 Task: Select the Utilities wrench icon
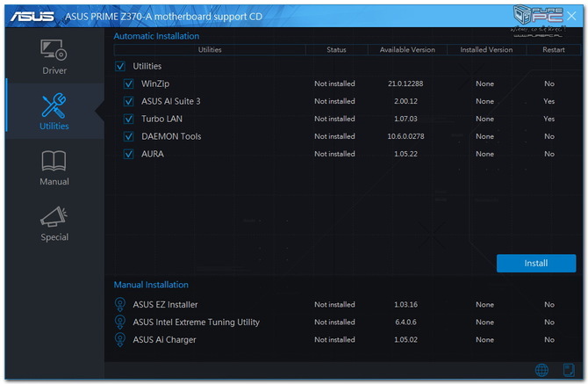(54, 105)
